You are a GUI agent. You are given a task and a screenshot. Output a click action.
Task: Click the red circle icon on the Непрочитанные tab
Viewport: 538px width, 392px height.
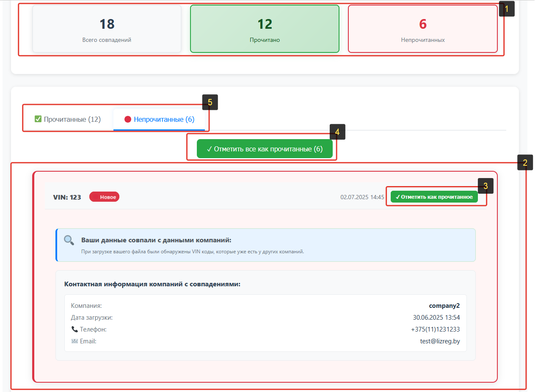[128, 119]
